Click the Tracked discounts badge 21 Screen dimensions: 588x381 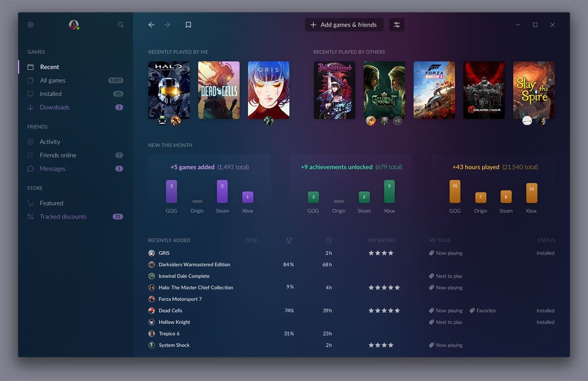point(118,217)
